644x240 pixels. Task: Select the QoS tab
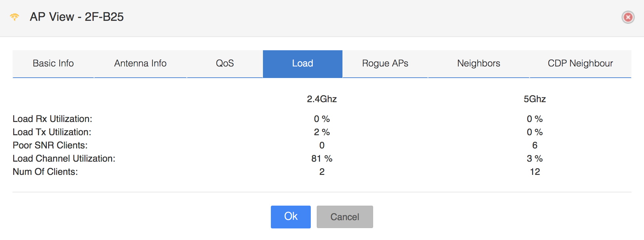click(x=225, y=63)
